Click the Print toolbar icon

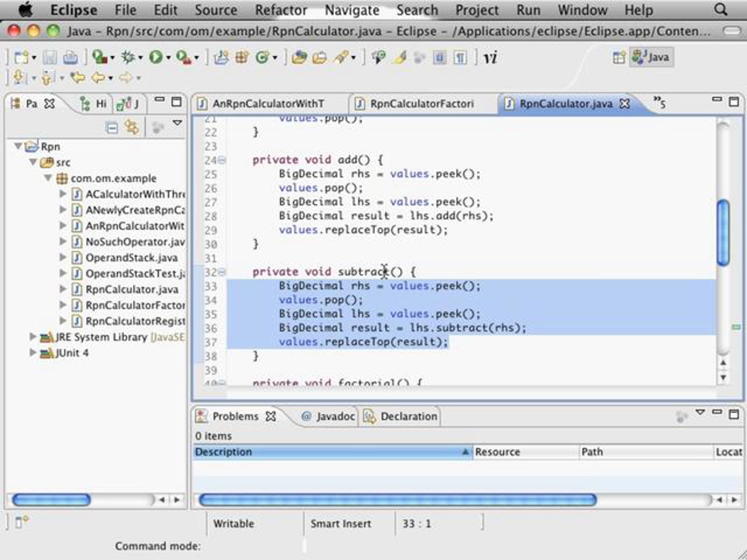(70, 58)
